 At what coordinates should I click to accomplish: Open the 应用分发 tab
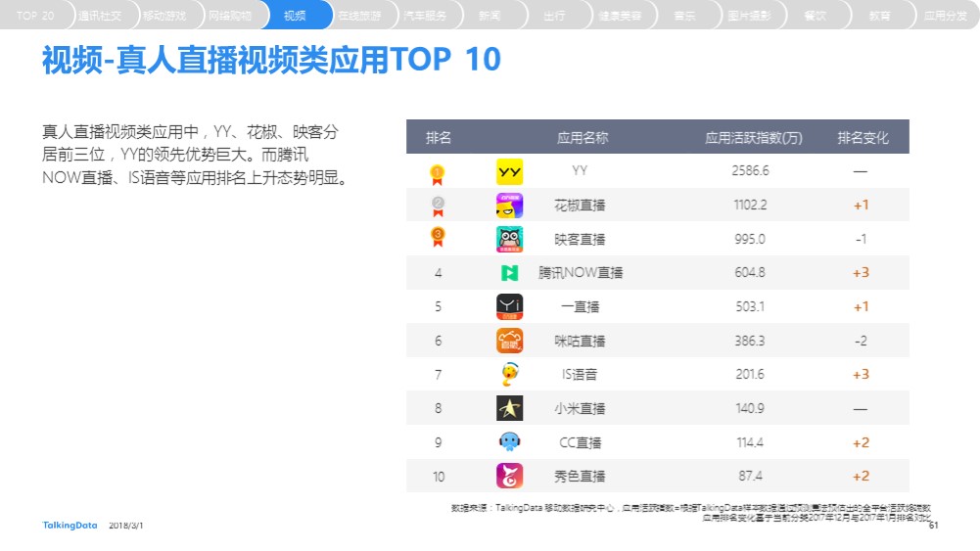click(945, 15)
